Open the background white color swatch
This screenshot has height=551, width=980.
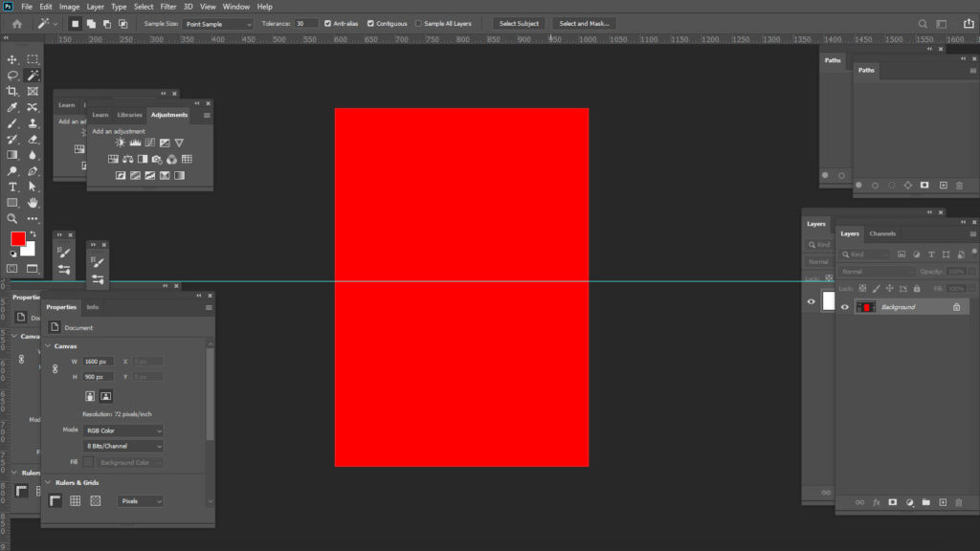click(x=29, y=250)
